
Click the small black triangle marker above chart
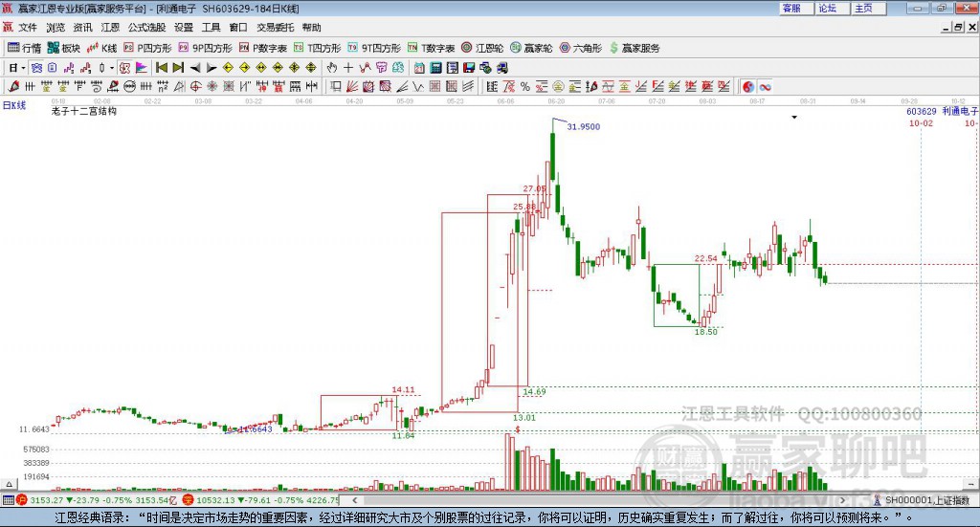tap(794, 118)
